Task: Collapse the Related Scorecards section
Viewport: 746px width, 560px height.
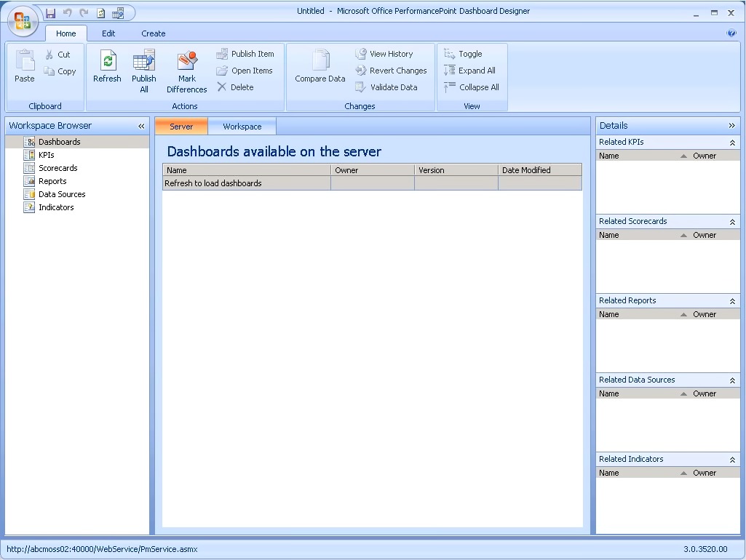Action: [732, 221]
